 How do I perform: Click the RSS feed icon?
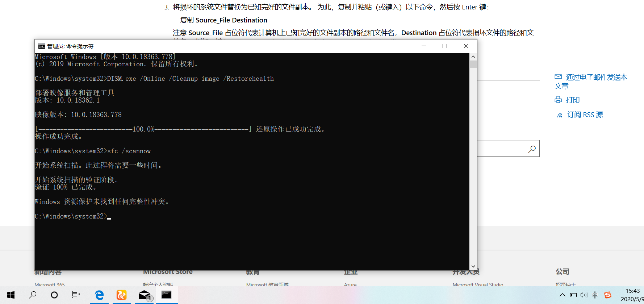[x=560, y=115]
